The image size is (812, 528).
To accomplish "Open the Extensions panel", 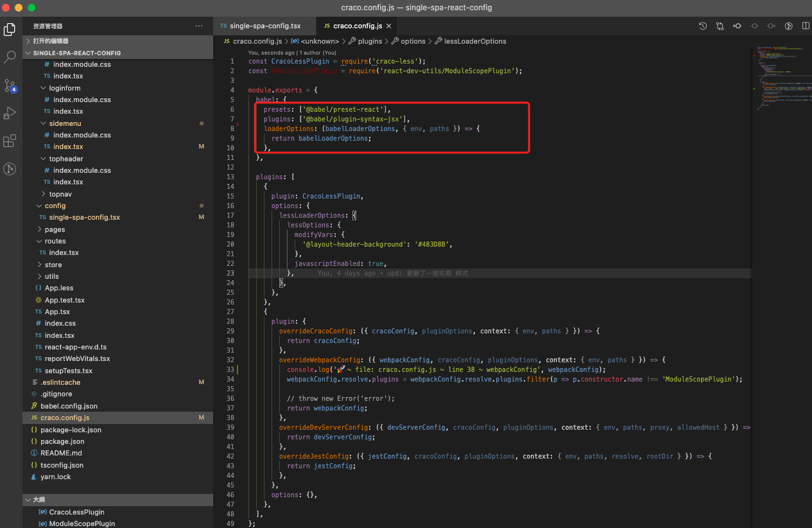I will coord(10,141).
